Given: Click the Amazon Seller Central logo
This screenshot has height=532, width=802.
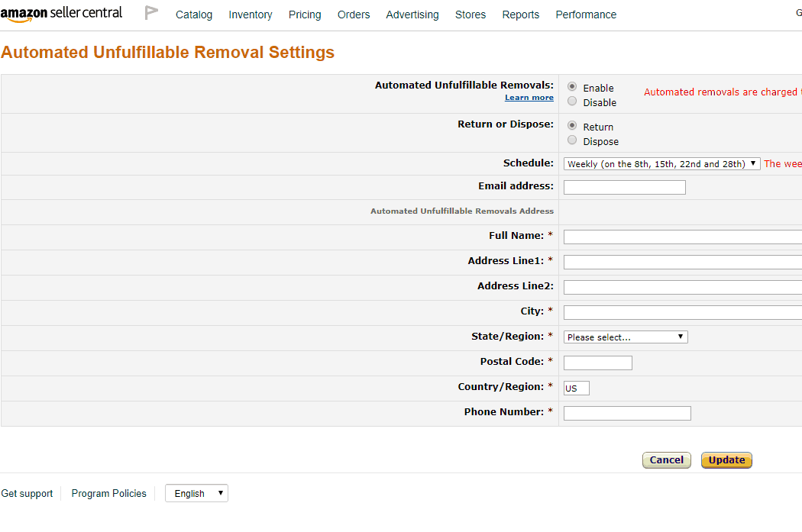Looking at the screenshot, I should point(61,14).
